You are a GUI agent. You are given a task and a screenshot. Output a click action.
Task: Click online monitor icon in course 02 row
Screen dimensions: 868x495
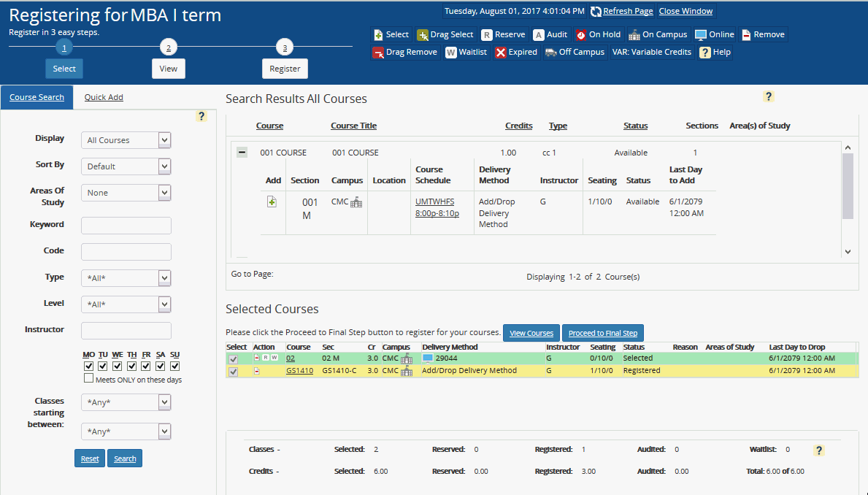(x=427, y=358)
